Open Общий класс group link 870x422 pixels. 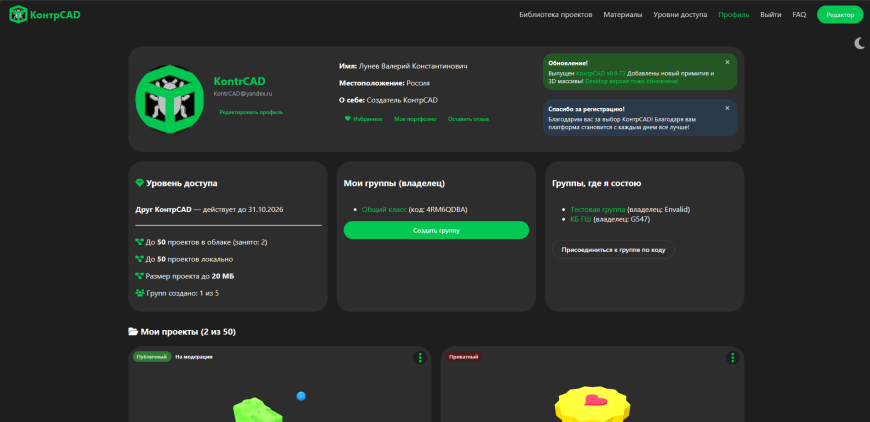click(x=384, y=210)
